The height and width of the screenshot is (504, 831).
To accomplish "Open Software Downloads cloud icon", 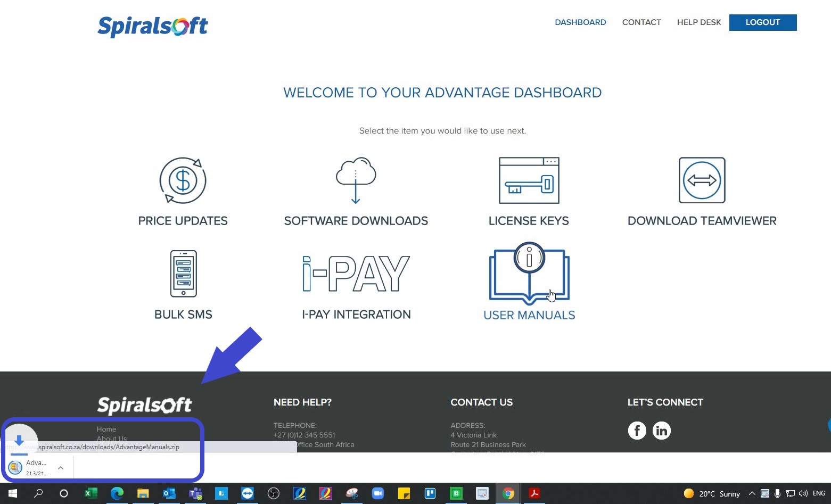I will point(356,180).
